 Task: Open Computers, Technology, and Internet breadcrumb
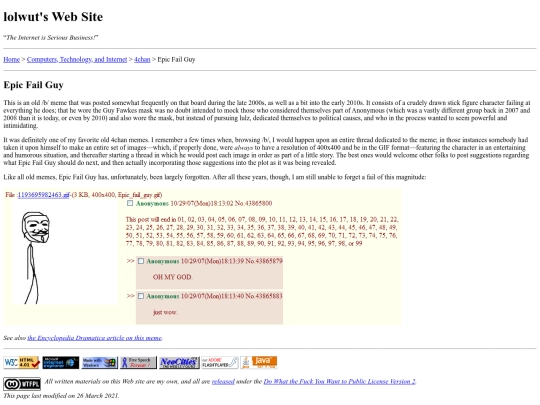point(77,59)
